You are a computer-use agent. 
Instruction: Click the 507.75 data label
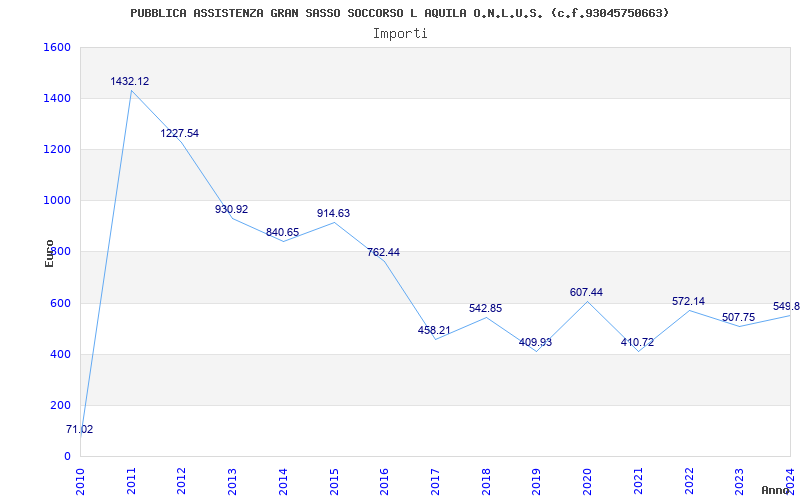pos(738,317)
